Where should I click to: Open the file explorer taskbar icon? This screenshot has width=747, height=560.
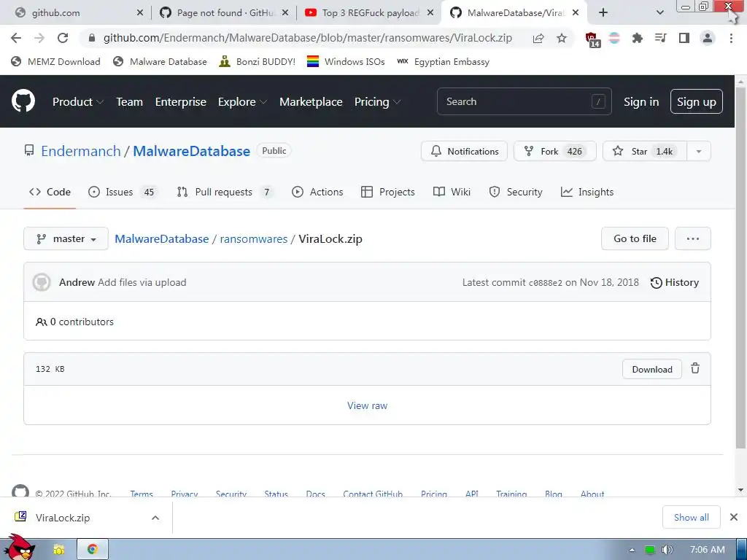[58, 550]
